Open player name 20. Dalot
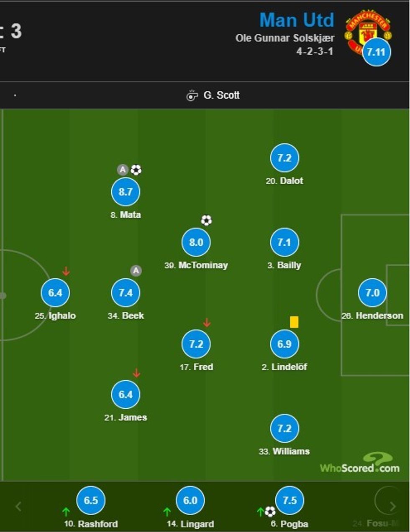410x532 pixels. point(284,181)
